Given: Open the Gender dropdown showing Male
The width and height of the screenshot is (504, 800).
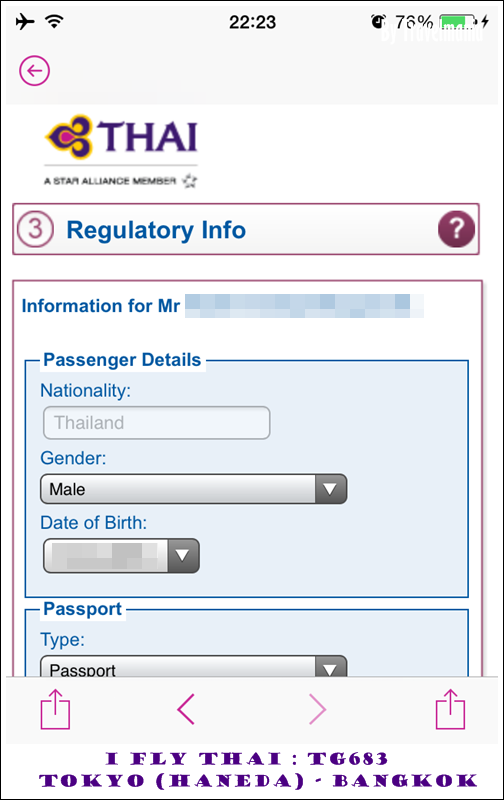Looking at the screenshot, I should tap(194, 489).
